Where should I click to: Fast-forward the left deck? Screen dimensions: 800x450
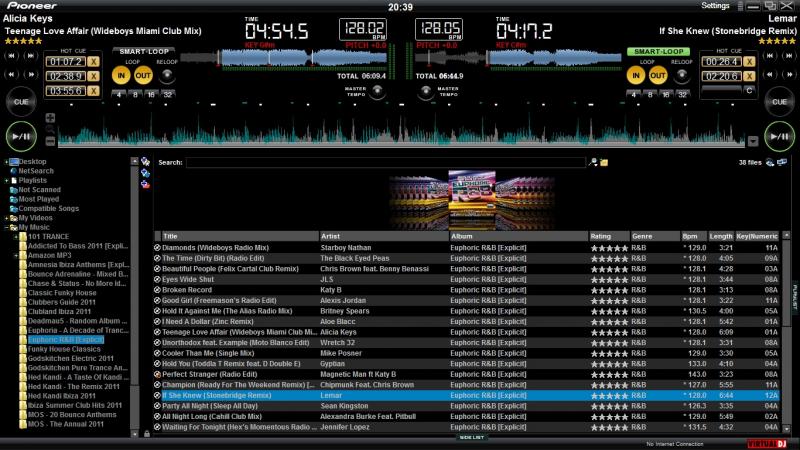[x=31, y=74]
